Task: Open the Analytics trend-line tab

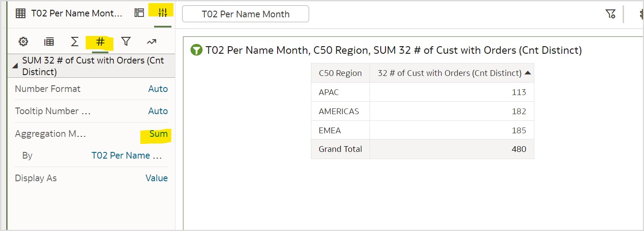Action: [151, 42]
